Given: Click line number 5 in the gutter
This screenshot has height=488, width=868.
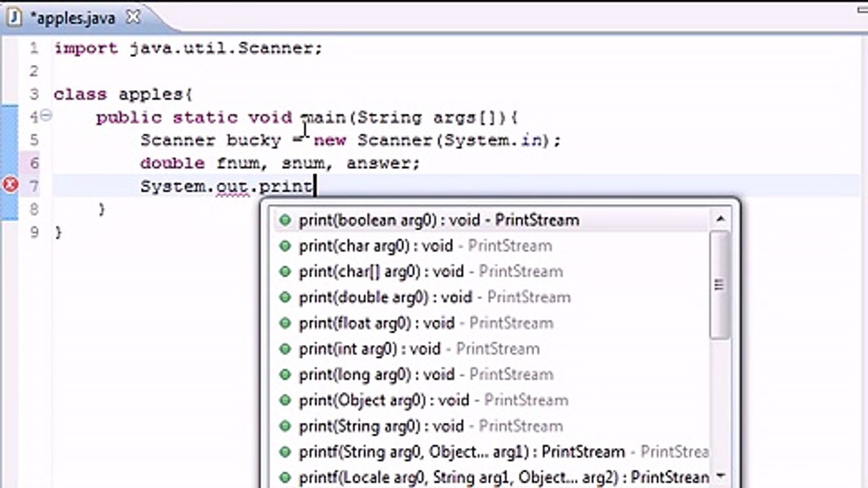Looking at the screenshot, I should point(34,140).
